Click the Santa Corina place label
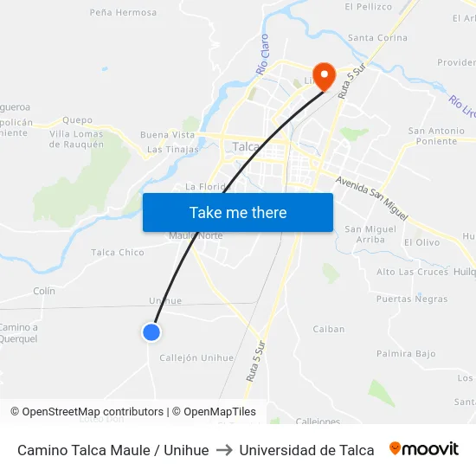This screenshot has height=476, width=476. (377, 38)
